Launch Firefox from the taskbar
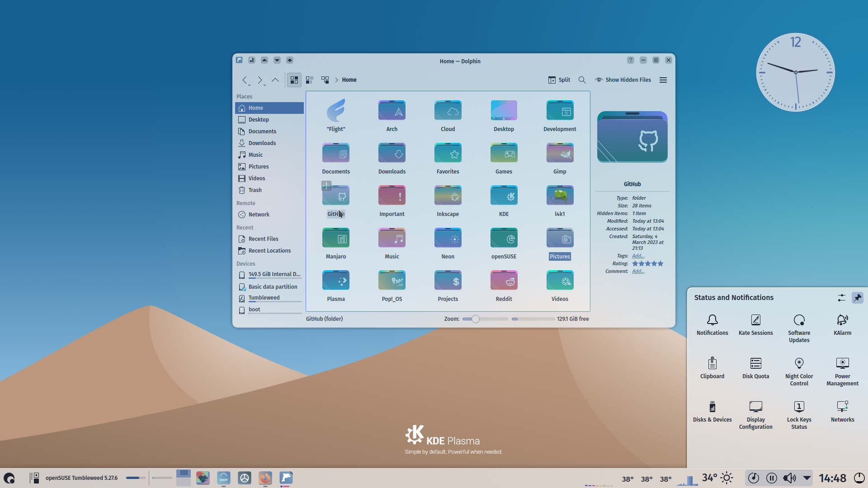Viewport: 868px width, 488px height. point(265,478)
